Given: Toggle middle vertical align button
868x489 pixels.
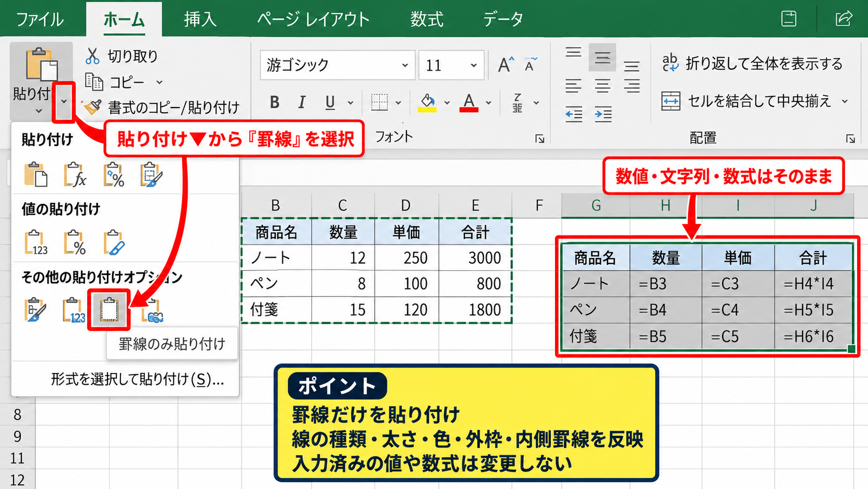Looking at the screenshot, I should tap(602, 57).
